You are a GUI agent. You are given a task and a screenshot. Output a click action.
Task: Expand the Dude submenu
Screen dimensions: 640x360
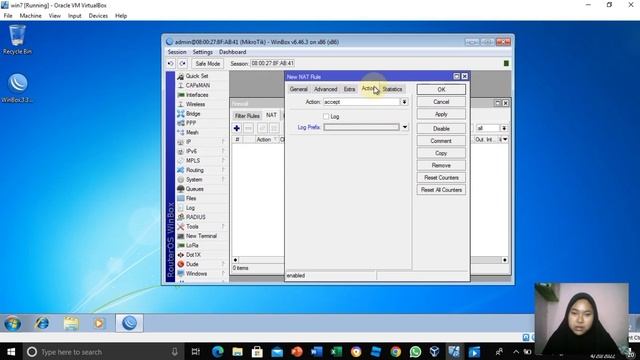223,264
